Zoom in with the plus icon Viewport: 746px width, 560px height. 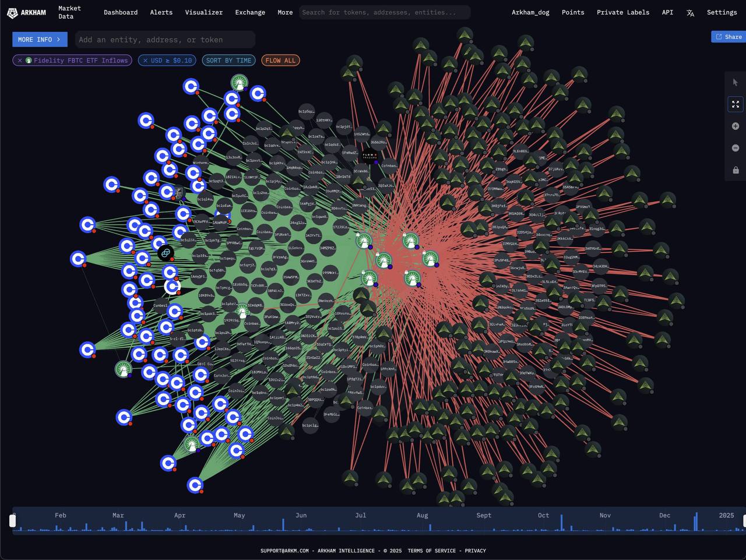tap(735, 126)
